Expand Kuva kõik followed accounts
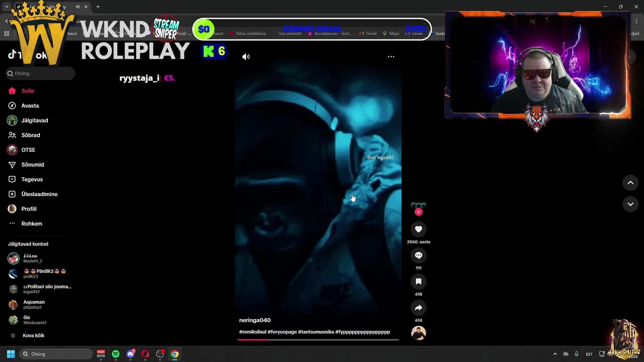 coord(33,335)
